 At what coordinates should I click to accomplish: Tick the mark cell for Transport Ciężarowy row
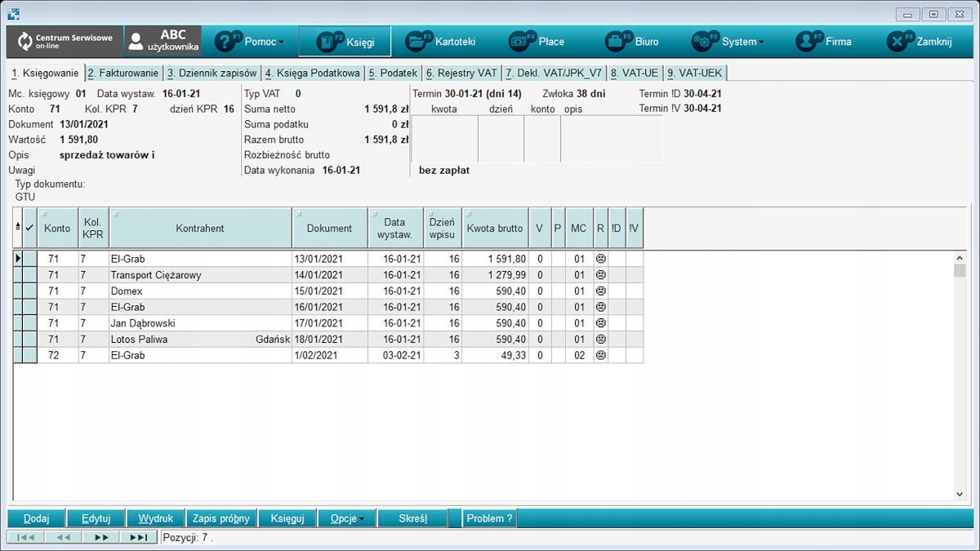(30, 275)
